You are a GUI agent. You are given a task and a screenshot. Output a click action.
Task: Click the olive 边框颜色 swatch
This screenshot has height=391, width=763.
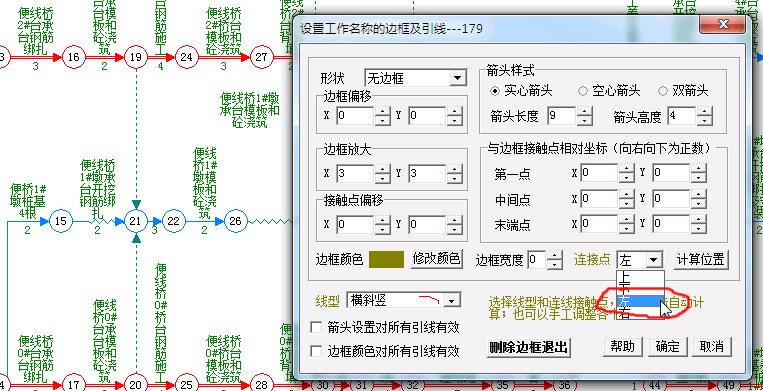[x=386, y=259]
